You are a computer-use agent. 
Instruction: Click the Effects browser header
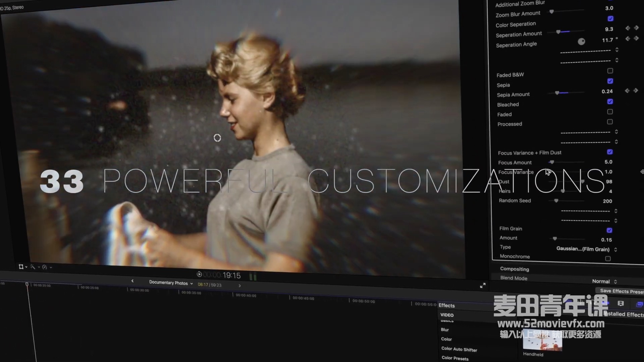click(x=447, y=305)
